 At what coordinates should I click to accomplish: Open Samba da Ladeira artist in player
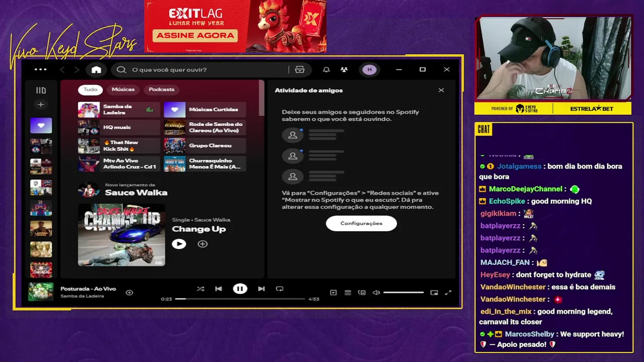click(x=82, y=296)
